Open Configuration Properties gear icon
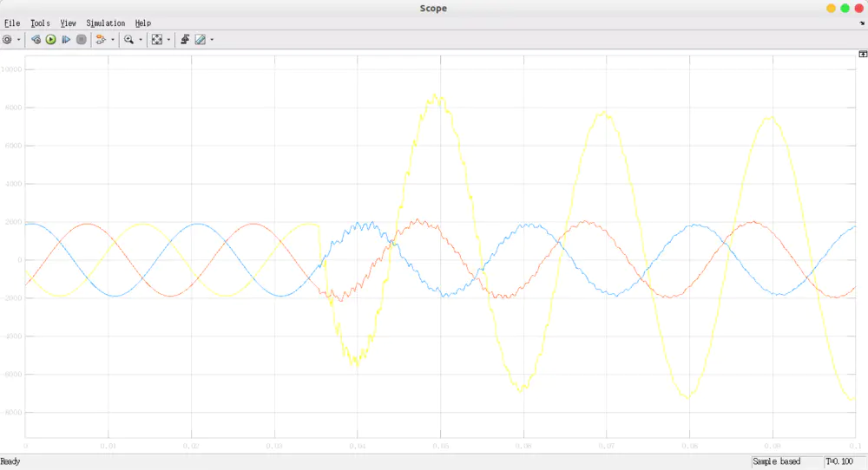 (8, 40)
